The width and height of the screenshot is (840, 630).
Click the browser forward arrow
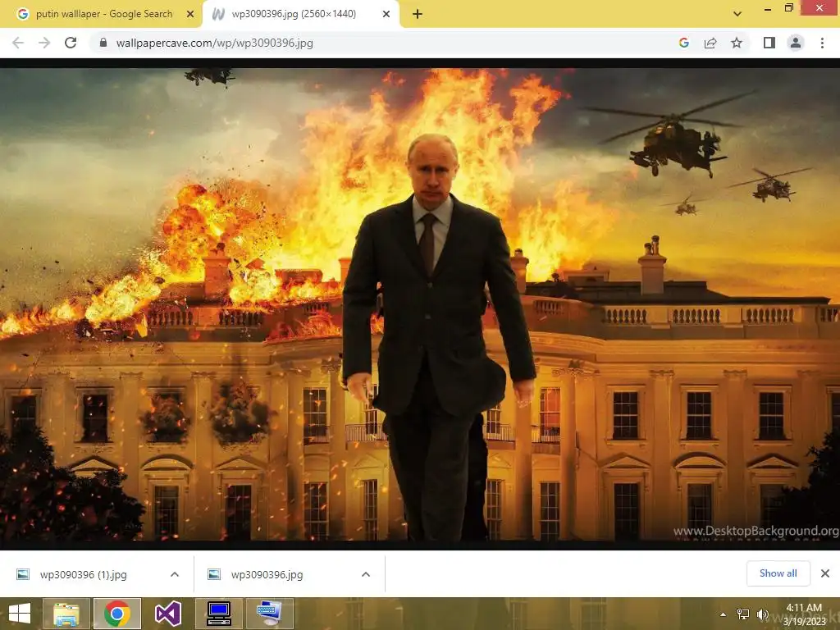pyautogui.click(x=44, y=43)
